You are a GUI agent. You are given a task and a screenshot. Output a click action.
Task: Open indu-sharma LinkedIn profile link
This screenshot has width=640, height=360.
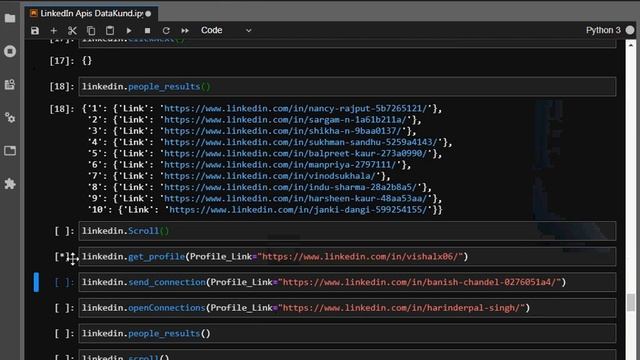point(291,187)
